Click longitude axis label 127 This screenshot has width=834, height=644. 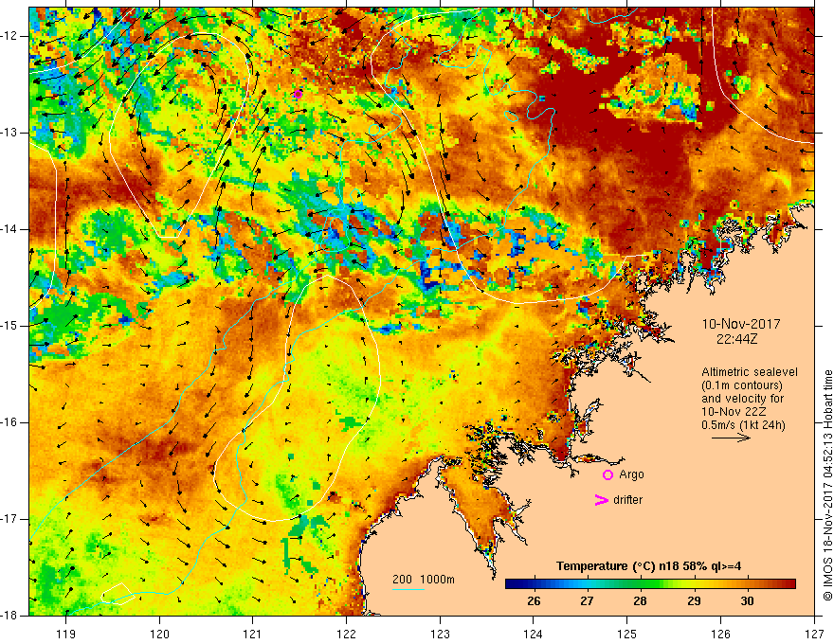pos(814,634)
